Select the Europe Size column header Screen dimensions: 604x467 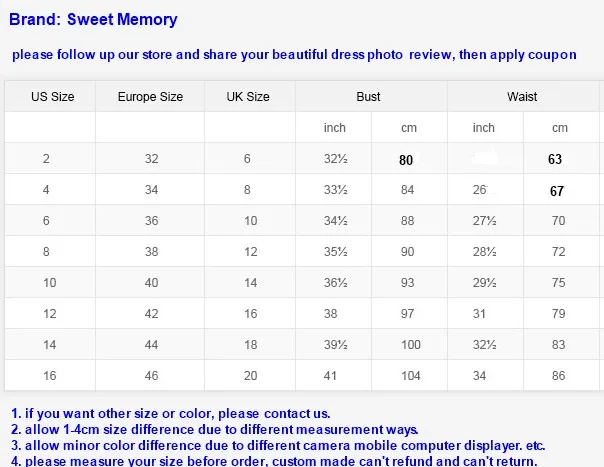[x=150, y=97]
